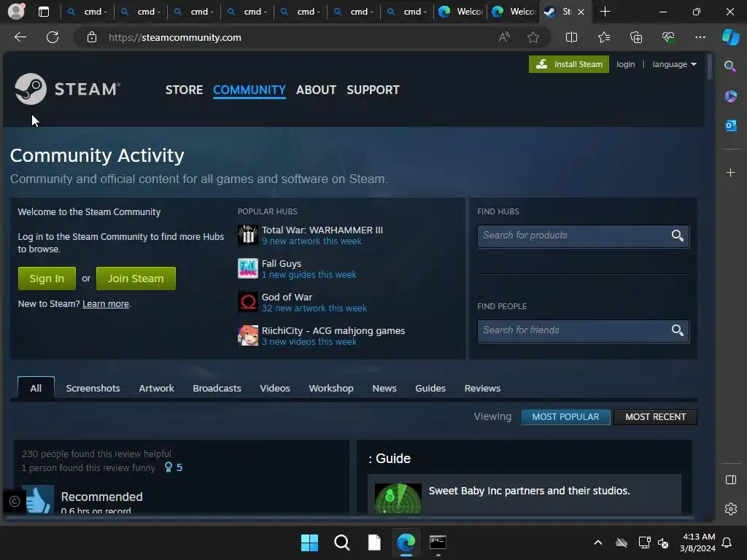Open Browser essentials heart icon

(668, 37)
